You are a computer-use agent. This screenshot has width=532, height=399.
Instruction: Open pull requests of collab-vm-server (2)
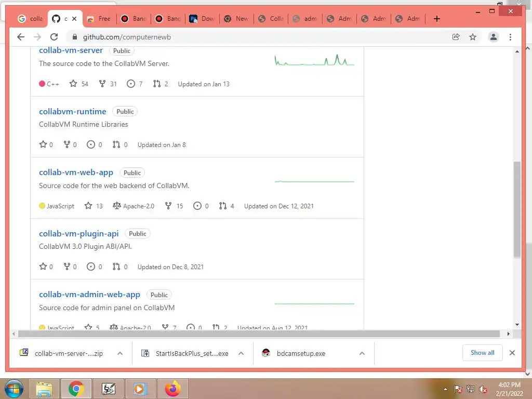[x=161, y=84]
